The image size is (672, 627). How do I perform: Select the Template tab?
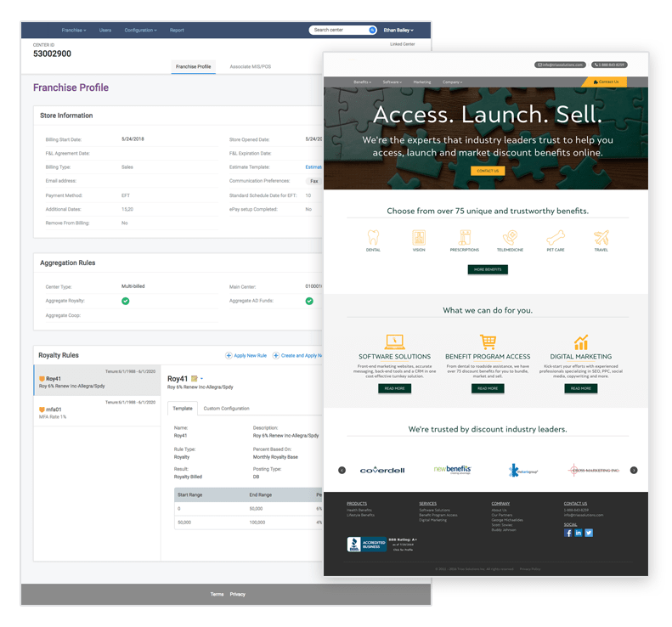[183, 409]
